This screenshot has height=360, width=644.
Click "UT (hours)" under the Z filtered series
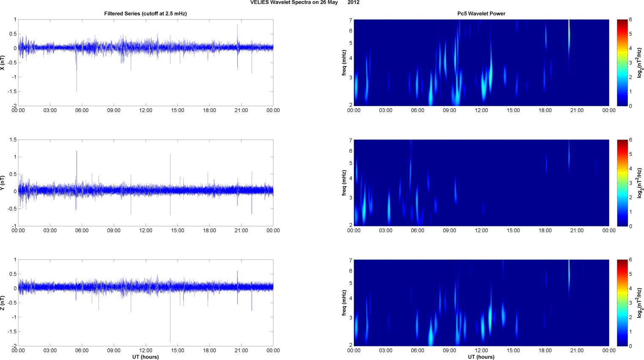pos(146,357)
